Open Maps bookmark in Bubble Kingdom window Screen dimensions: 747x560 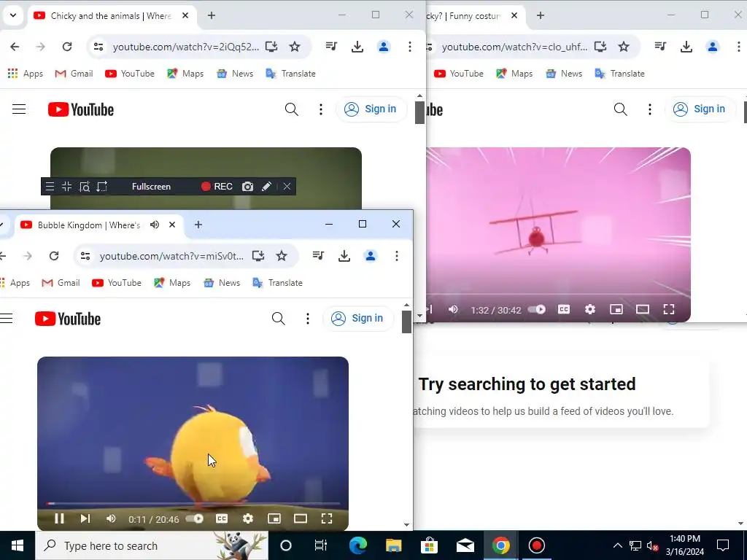point(172,283)
